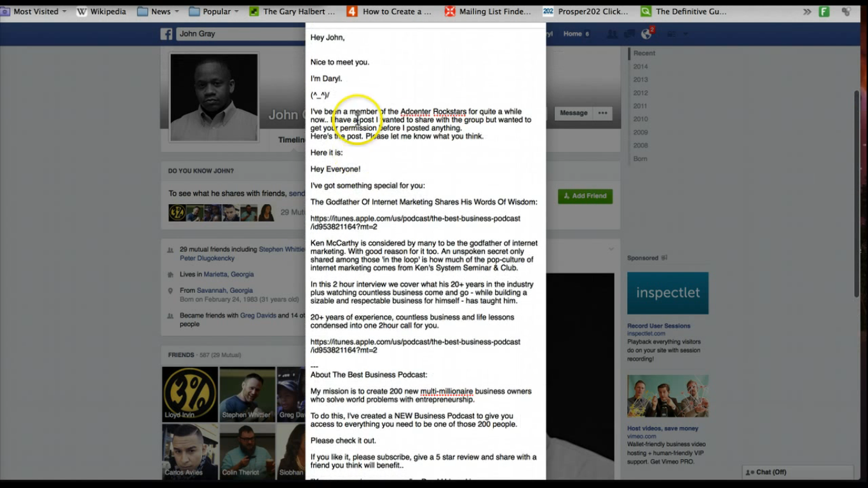Click the inspectlet sponsored ad image
Viewport: 868px width, 488px height.
668,293
